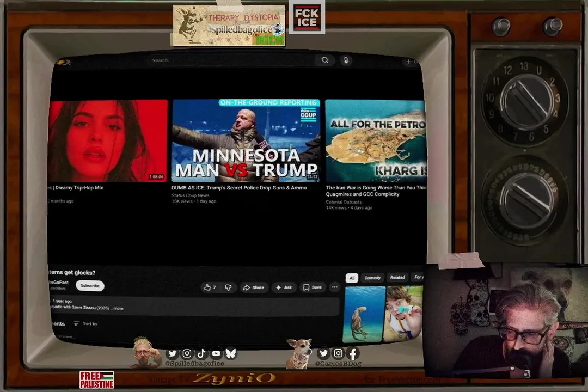Screen dimensions: 588x392
Task: Select the Related filter chip
Action: click(397, 278)
